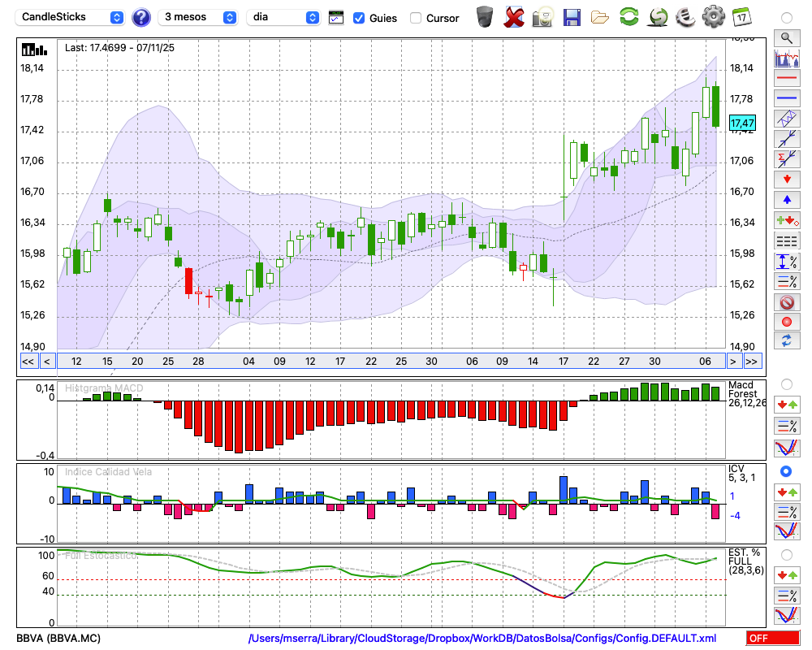Select the radio button beside the ICV panel
Screen dimensions: 812x650
point(786,471)
